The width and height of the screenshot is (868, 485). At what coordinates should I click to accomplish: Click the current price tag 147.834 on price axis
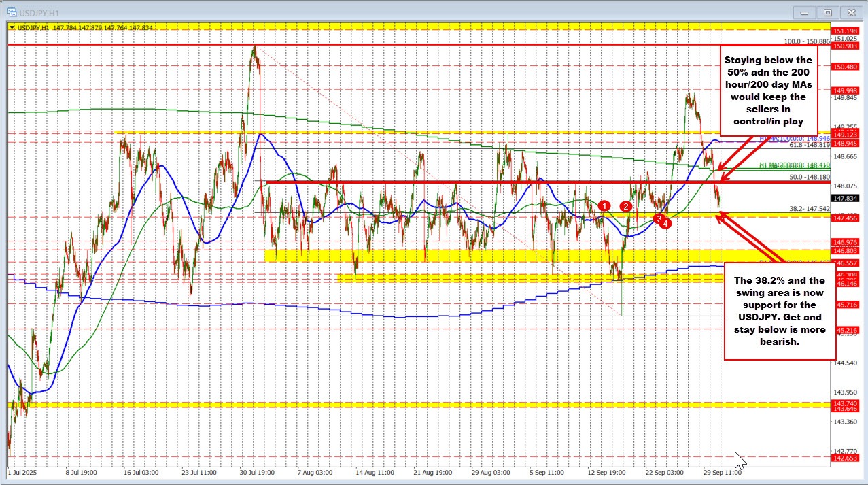pos(846,197)
